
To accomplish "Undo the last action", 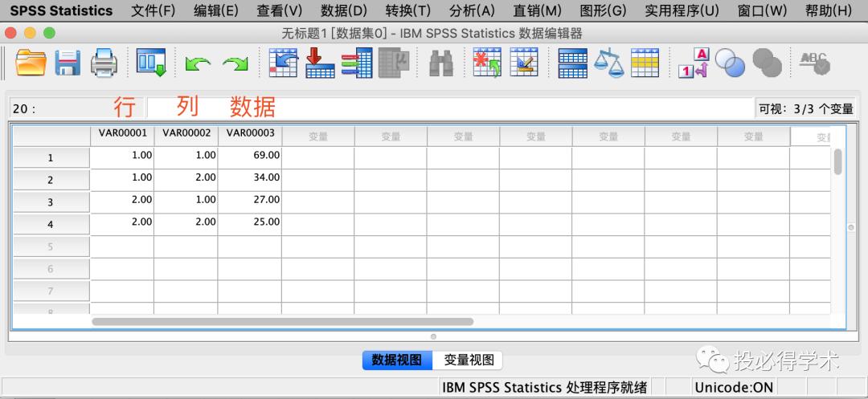I will [x=198, y=63].
